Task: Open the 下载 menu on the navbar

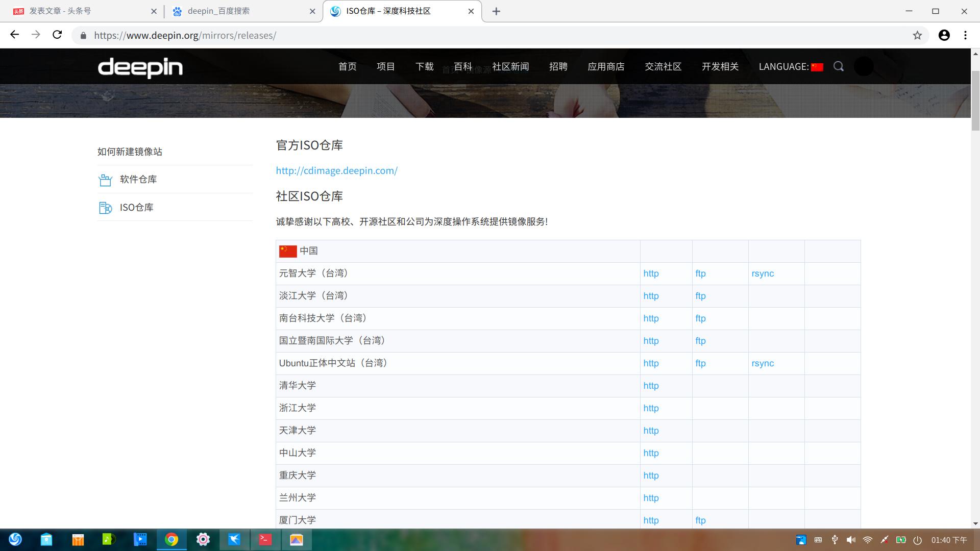Action: [x=424, y=66]
